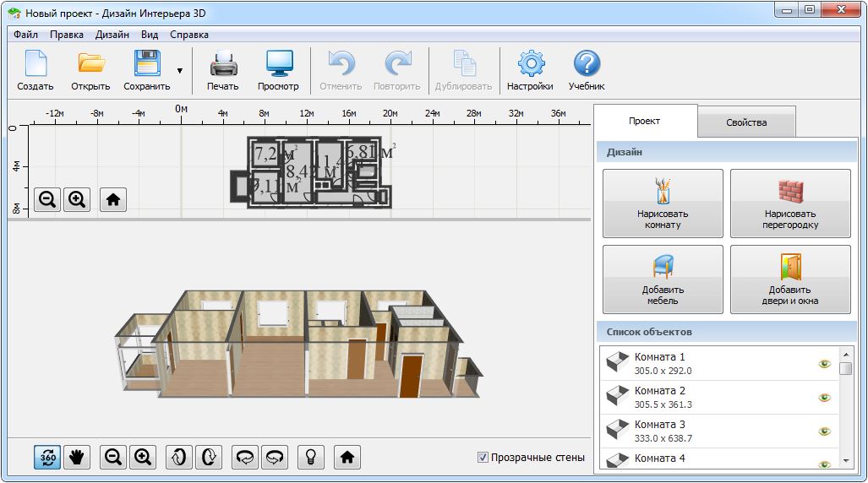The image size is (868, 483).
Task: Toggle visibility of Комната 3
Action: coord(824,431)
